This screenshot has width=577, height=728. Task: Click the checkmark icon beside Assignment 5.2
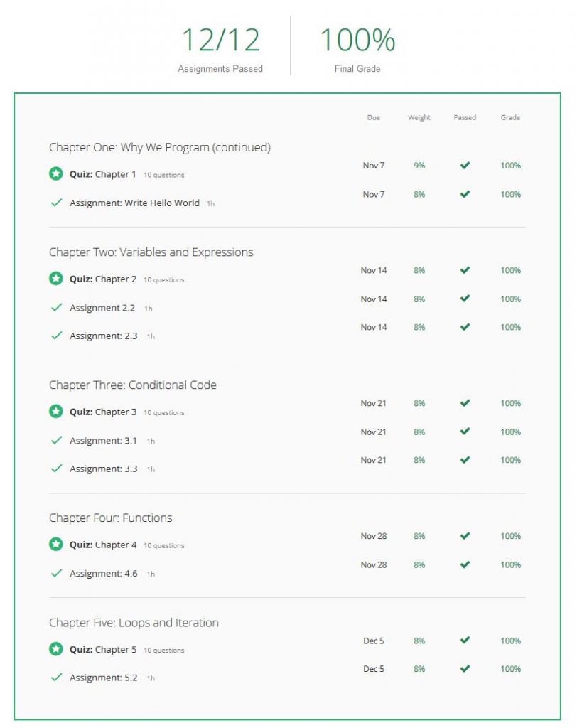tap(56, 678)
